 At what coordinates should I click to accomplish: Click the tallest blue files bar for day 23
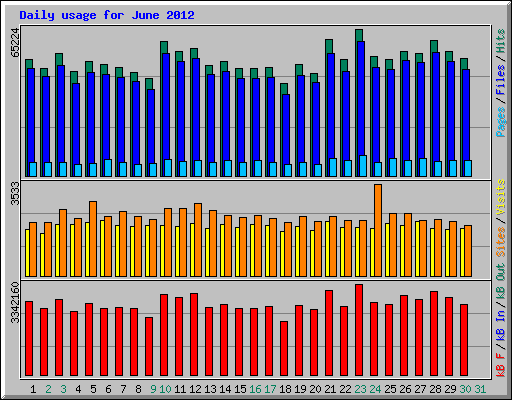pyautogui.click(x=361, y=108)
